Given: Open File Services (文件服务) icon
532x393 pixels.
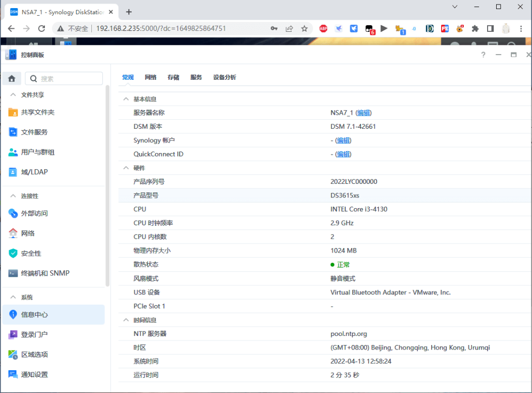Looking at the screenshot, I should (13, 132).
